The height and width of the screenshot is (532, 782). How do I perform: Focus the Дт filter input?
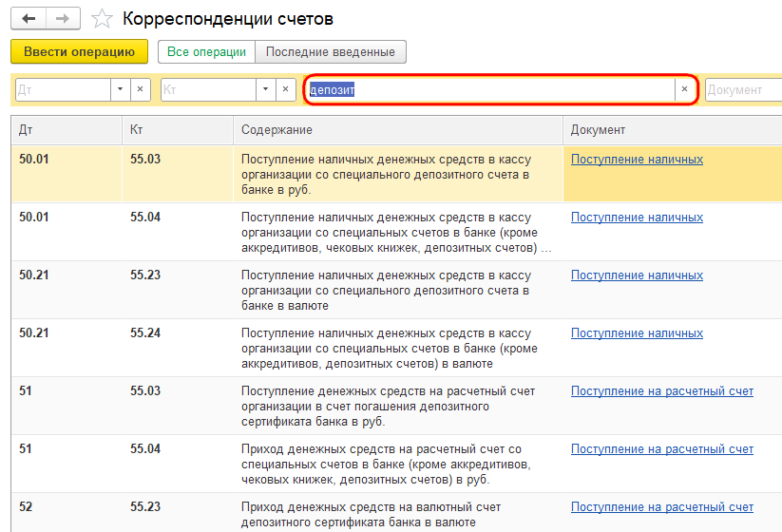pyautogui.click(x=64, y=89)
